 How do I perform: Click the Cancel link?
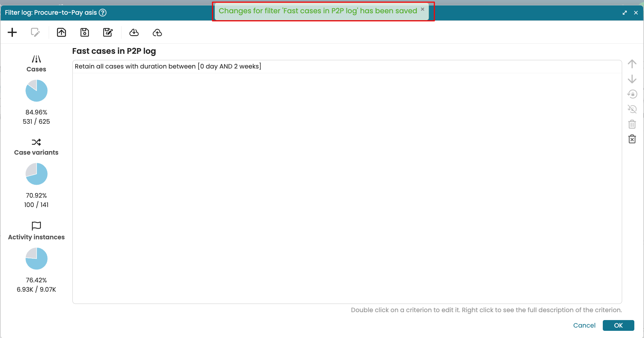584,325
